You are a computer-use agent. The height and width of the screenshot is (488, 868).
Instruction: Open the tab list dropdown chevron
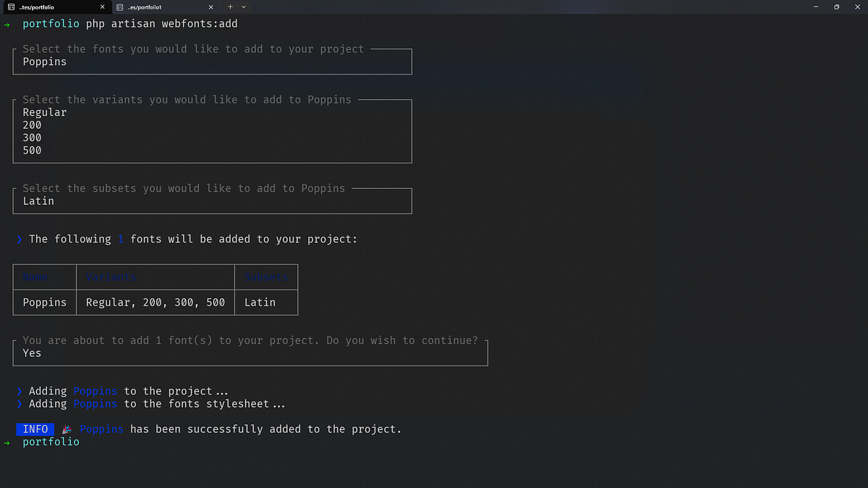242,7
